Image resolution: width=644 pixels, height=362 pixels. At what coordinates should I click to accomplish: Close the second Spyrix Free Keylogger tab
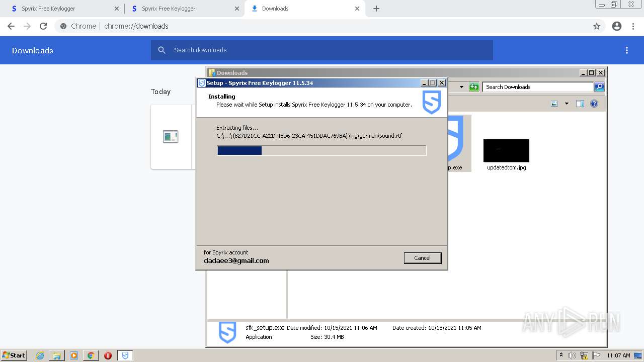pyautogui.click(x=237, y=9)
